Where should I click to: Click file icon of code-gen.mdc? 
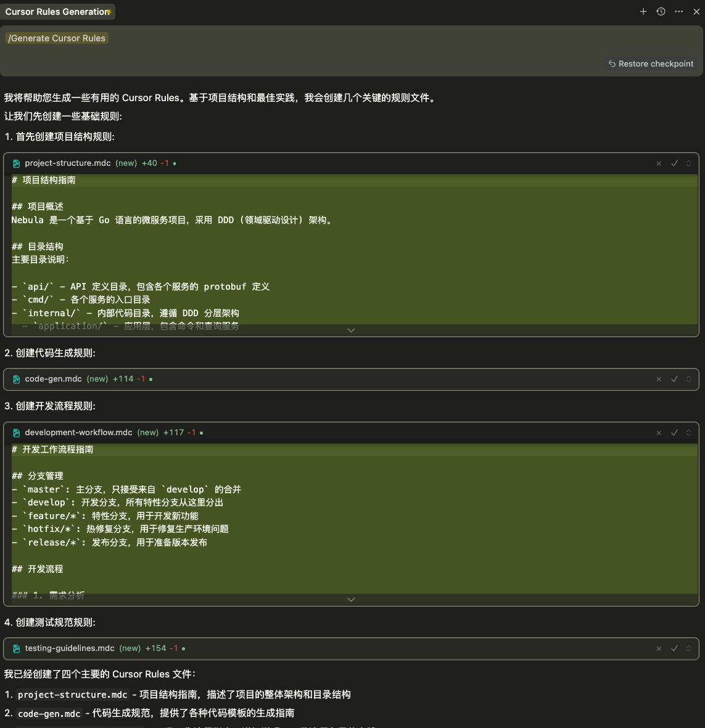(x=16, y=379)
